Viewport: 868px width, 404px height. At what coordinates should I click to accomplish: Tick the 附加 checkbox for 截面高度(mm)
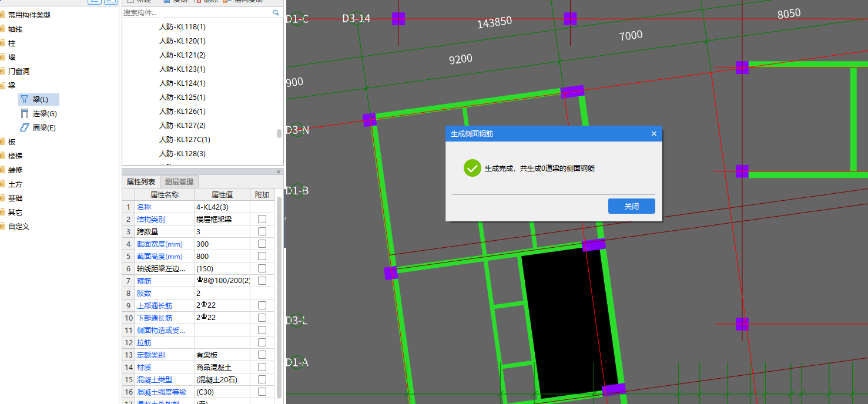coord(262,256)
